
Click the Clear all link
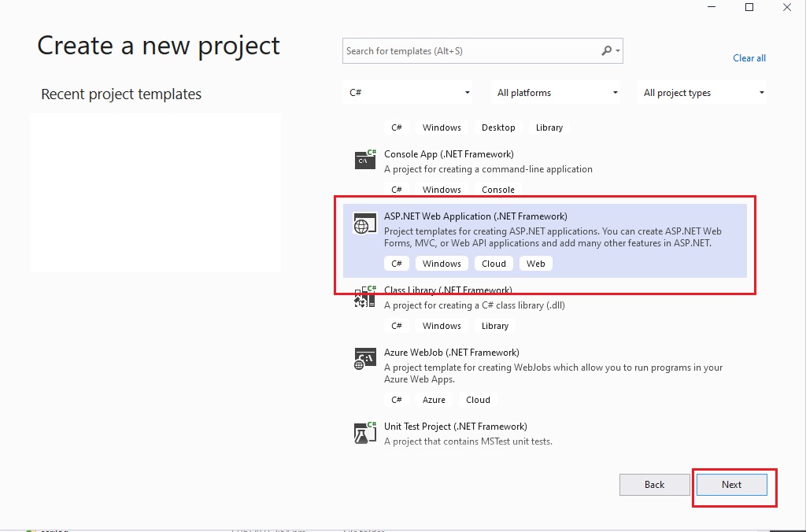(x=749, y=58)
